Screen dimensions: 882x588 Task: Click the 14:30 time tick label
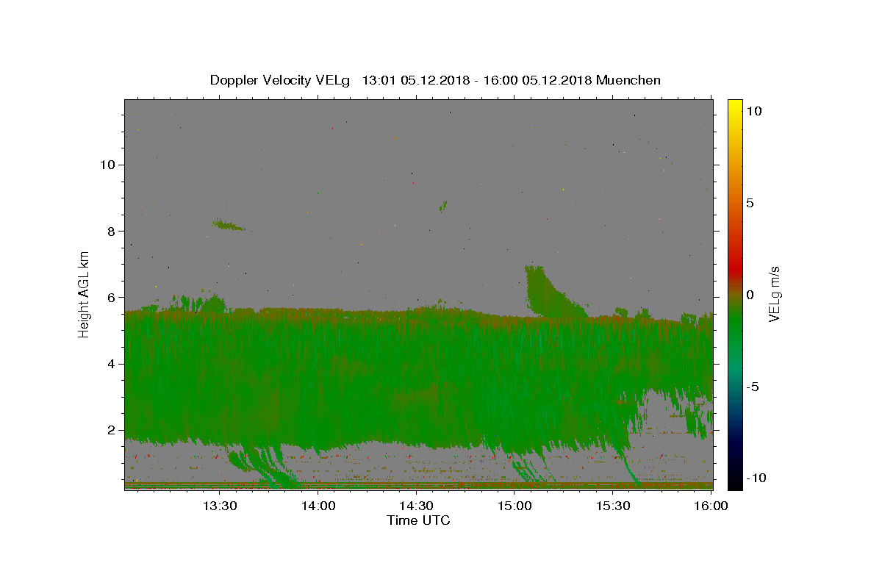(x=416, y=506)
